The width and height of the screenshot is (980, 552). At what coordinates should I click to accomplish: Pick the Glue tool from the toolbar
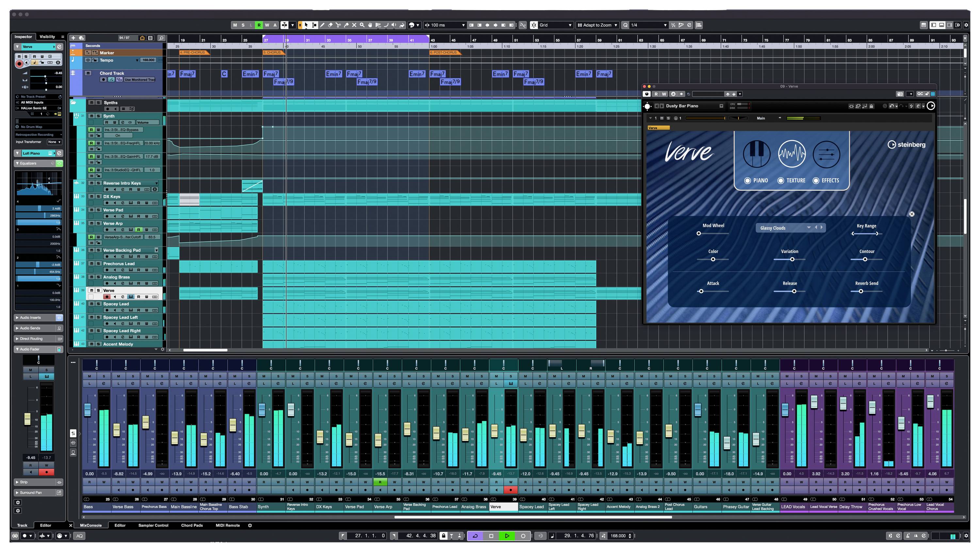tap(346, 25)
